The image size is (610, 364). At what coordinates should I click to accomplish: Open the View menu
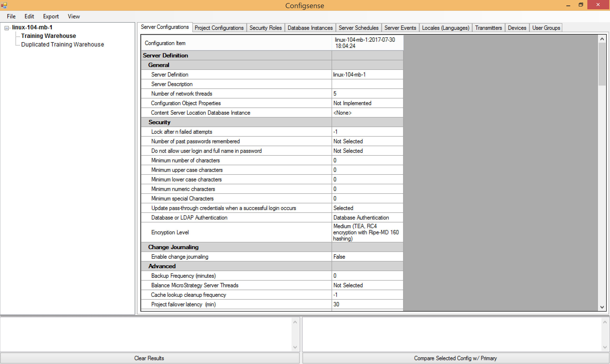coord(74,16)
